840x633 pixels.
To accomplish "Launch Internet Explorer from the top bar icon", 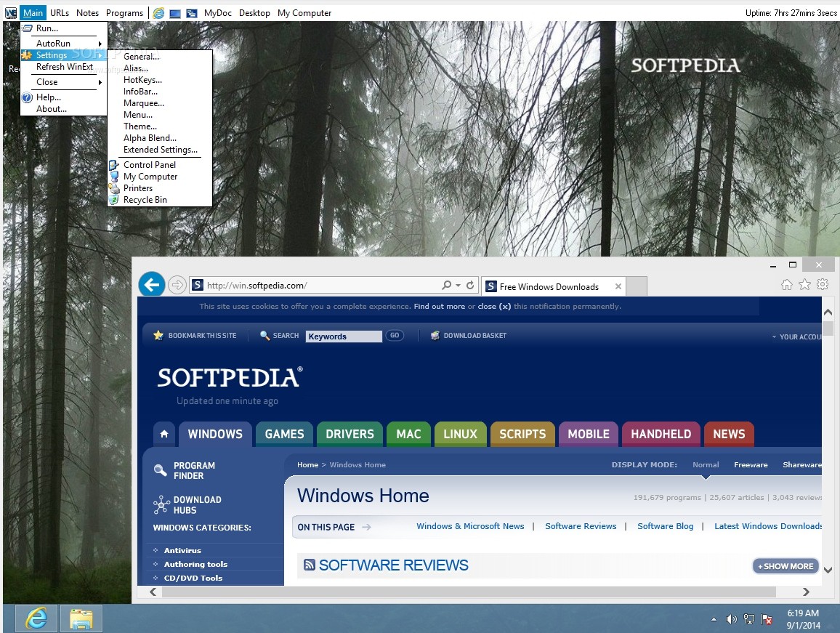I will click(158, 13).
